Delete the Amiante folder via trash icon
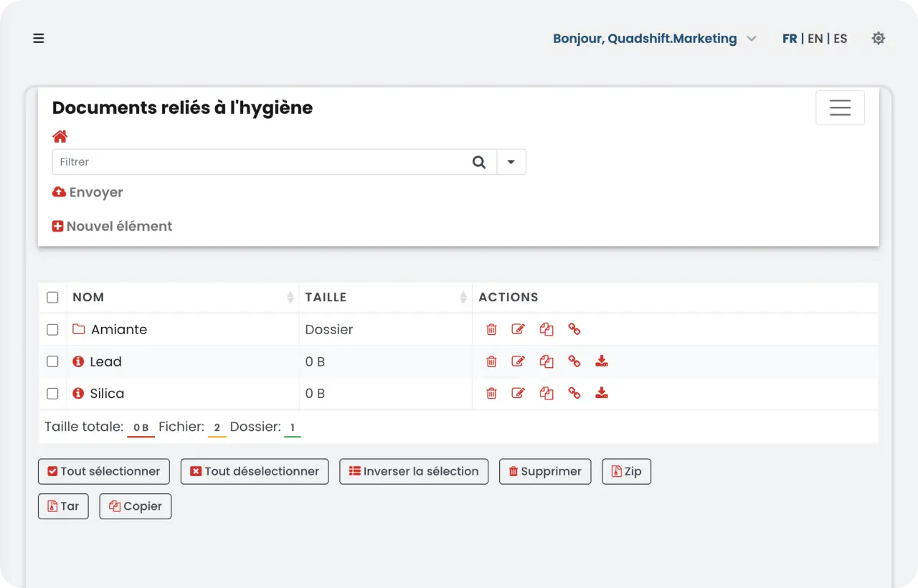Viewport: 918px width, 588px height. [x=491, y=330]
